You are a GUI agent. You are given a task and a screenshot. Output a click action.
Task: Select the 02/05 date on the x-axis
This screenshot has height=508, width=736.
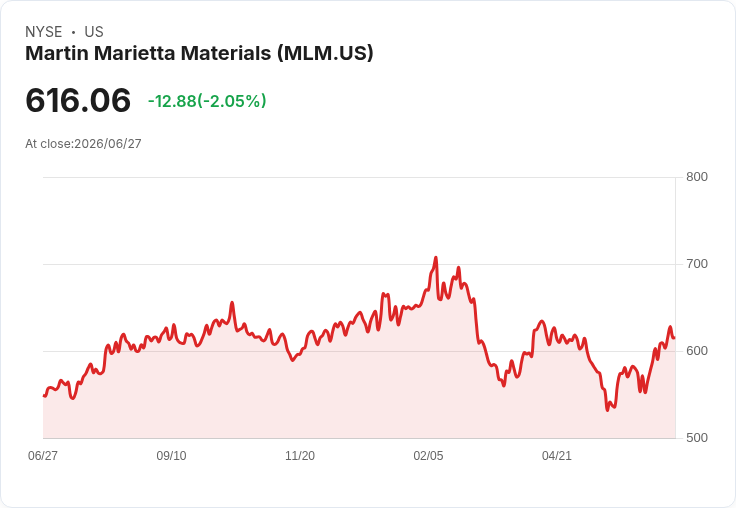(x=428, y=456)
